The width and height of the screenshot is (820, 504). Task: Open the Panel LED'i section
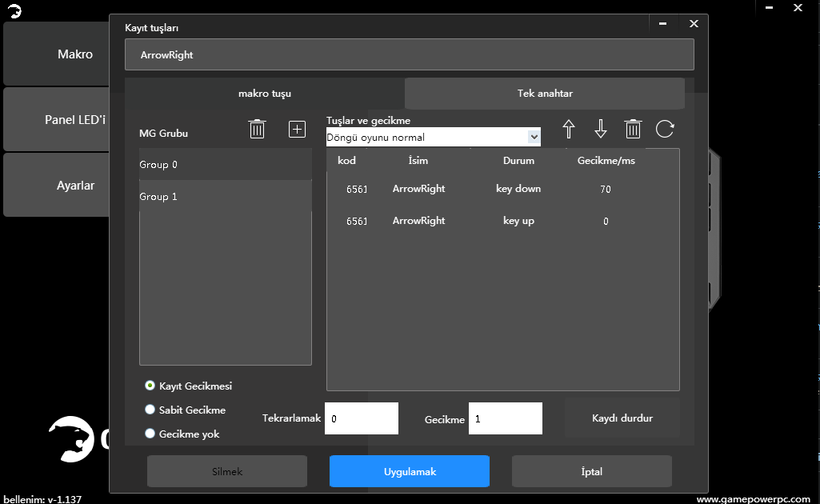[x=57, y=120]
